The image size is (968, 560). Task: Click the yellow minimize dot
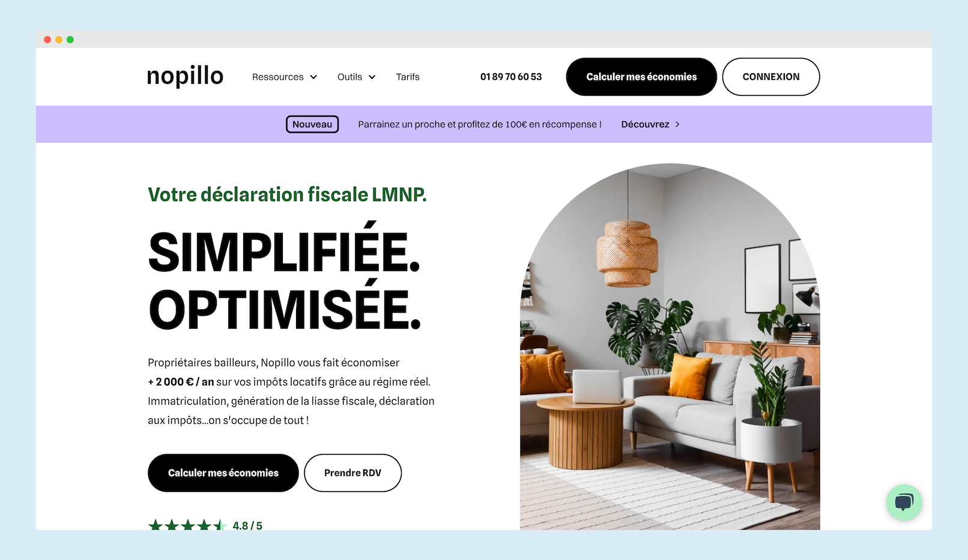[59, 40]
